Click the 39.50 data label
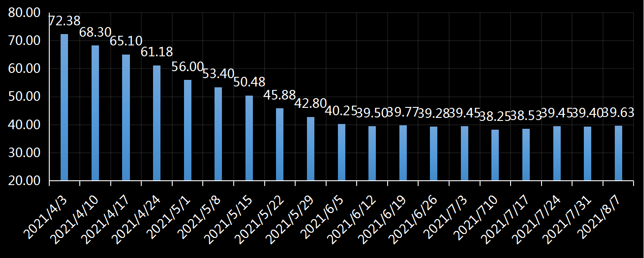The image size is (644, 258). point(372,113)
